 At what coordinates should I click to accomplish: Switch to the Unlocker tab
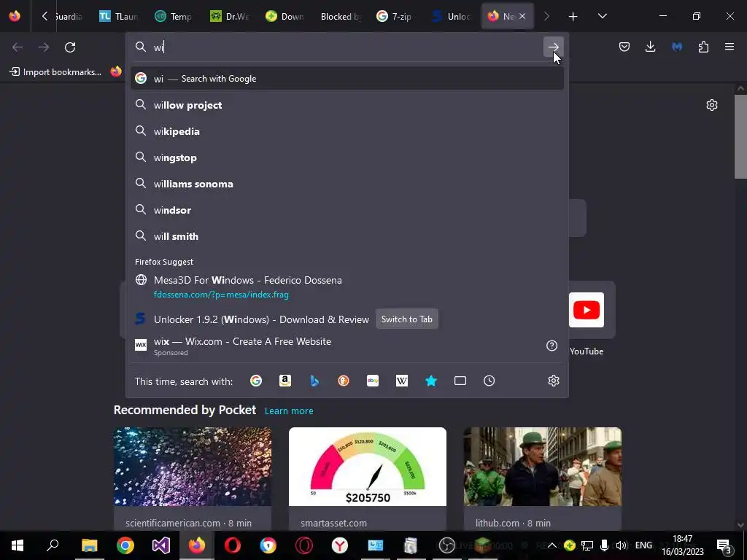(x=451, y=16)
